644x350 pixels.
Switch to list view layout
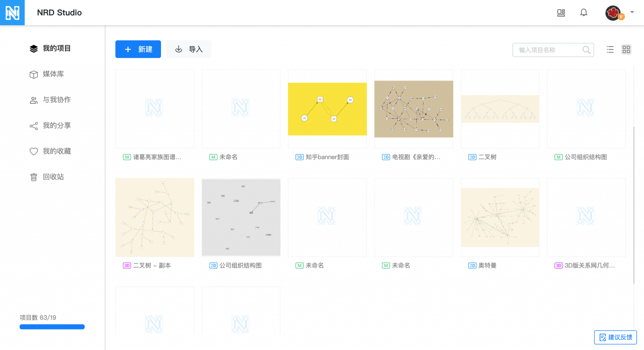click(610, 49)
